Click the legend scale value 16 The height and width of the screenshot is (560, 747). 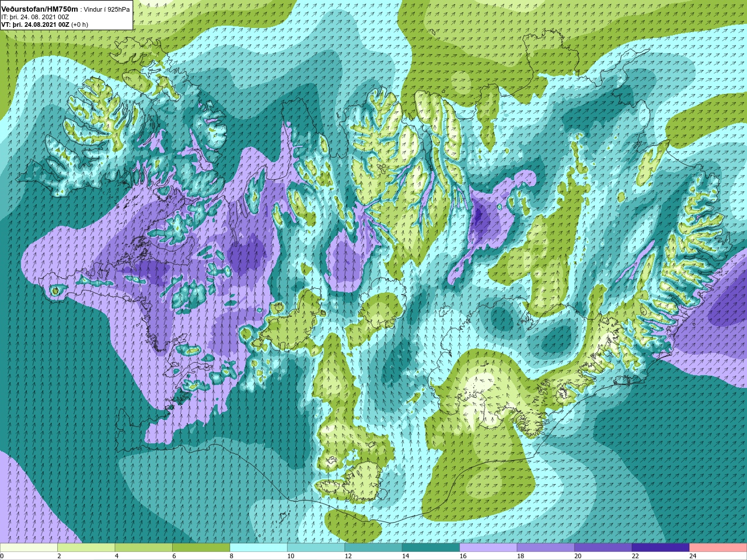tap(463, 556)
